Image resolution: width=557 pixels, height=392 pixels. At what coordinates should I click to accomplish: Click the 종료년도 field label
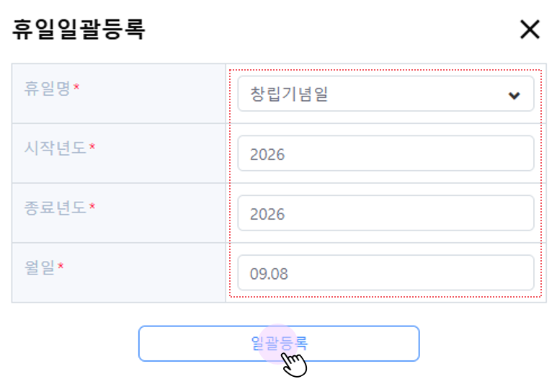(55, 207)
